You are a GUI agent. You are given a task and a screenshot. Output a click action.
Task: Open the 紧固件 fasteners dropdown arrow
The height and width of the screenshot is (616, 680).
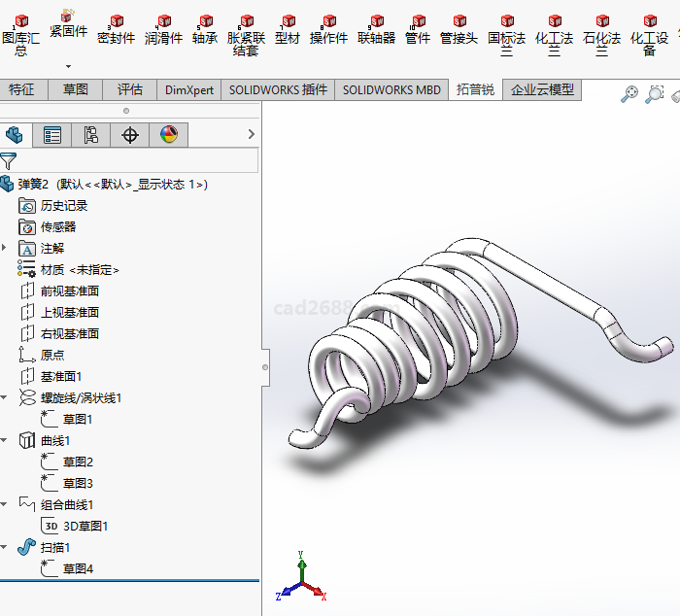pos(68,66)
